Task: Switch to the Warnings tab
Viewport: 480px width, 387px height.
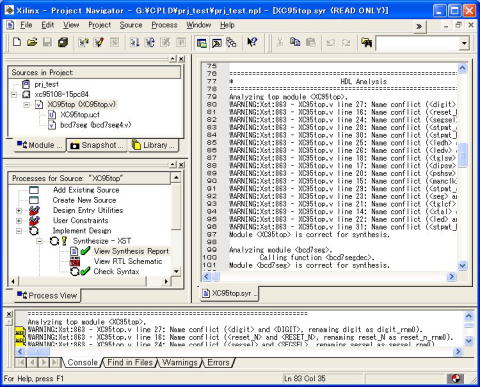Action: (180, 363)
